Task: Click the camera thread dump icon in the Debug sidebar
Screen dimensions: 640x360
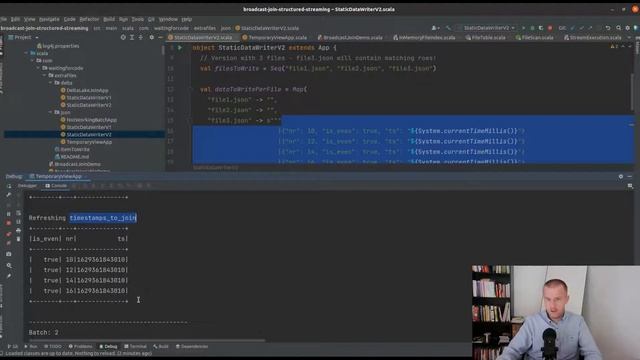Action: click(9, 254)
